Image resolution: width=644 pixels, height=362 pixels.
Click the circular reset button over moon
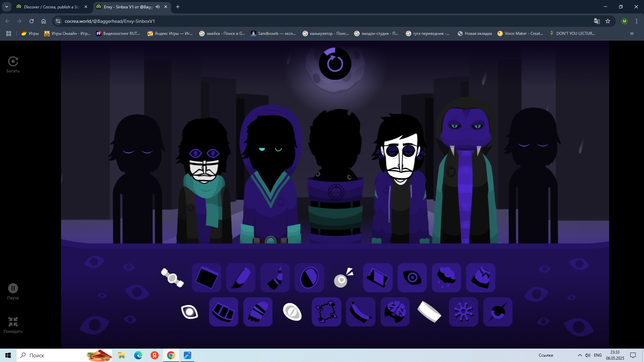tap(335, 63)
